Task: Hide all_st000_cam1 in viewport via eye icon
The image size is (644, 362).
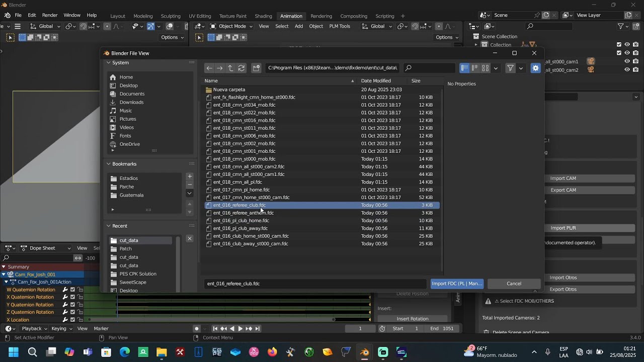Action: coord(627,61)
